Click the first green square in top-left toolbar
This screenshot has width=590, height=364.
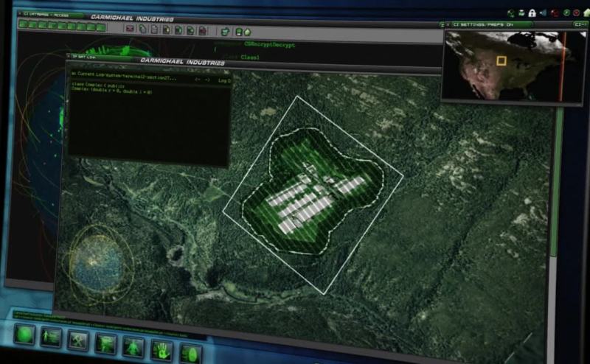(x=23, y=25)
